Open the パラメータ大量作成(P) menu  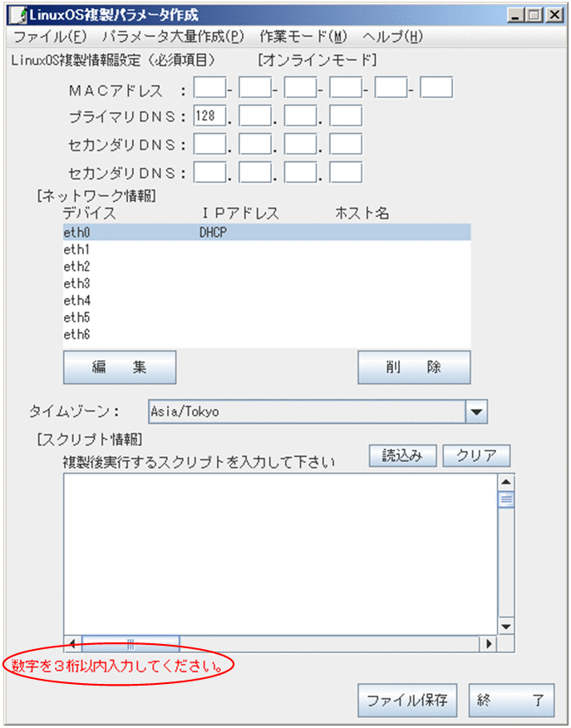(173, 37)
